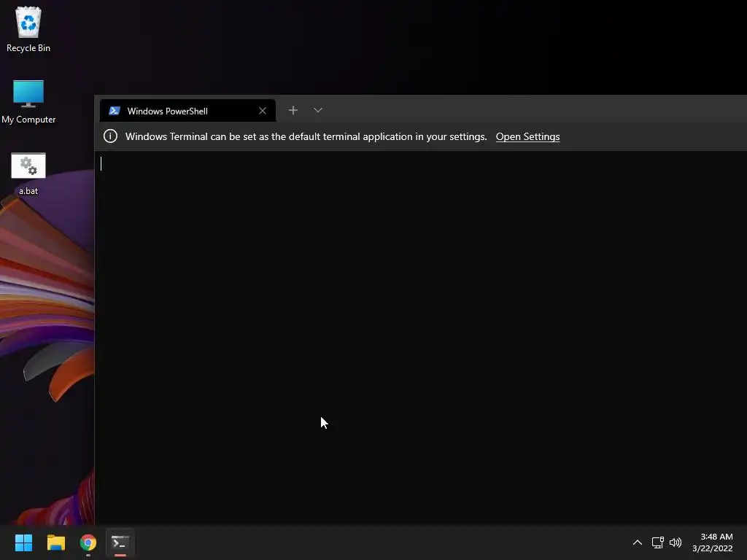This screenshot has width=747, height=560.
Task: Open the volume tray icon
Action: [x=676, y=542]
